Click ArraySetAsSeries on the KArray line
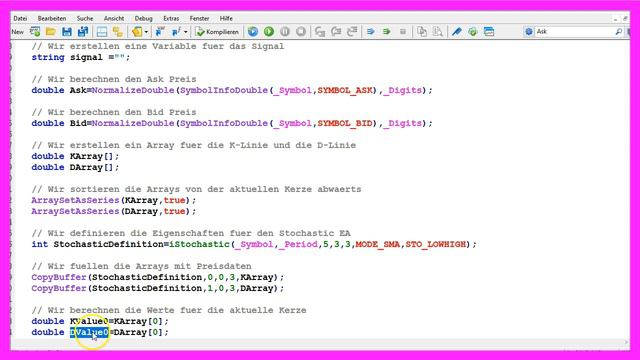This screenshot has width=640, height=360. tap(75, 200)
